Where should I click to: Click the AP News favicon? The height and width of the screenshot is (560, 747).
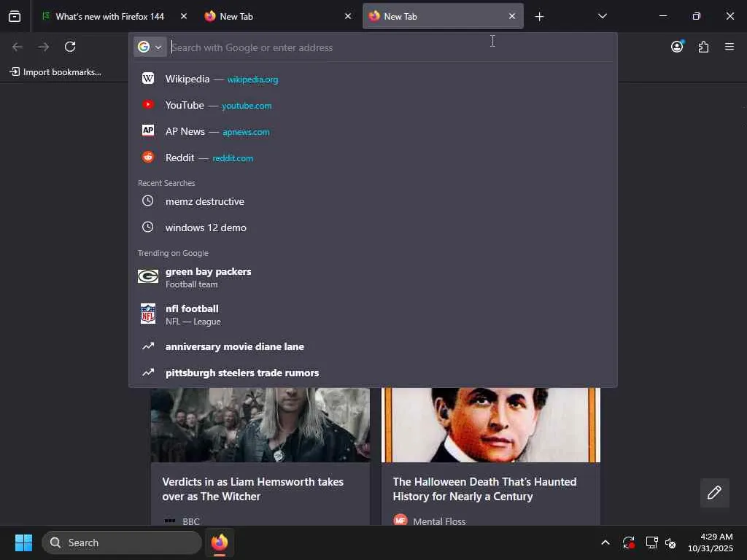coord(148,131)
